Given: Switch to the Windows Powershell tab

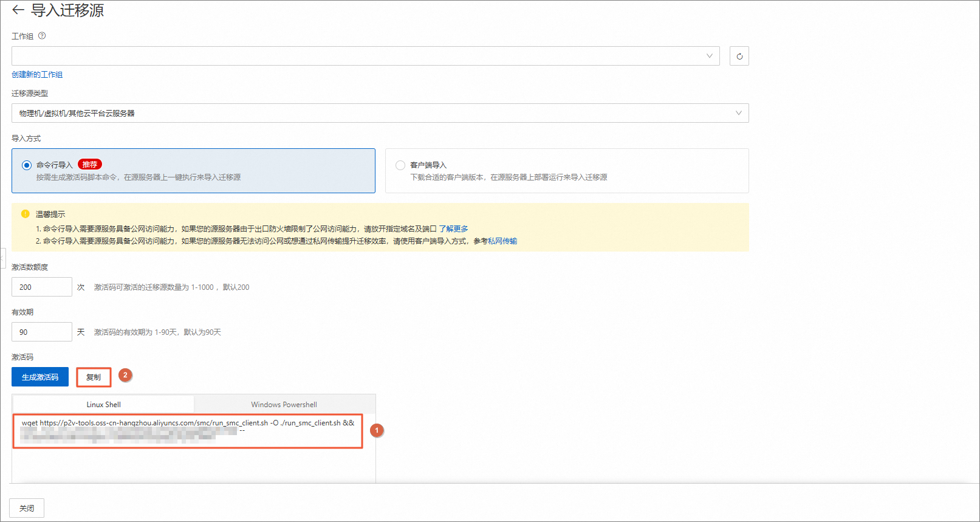Looking at the screenshot, I should (x=284, y=405).
